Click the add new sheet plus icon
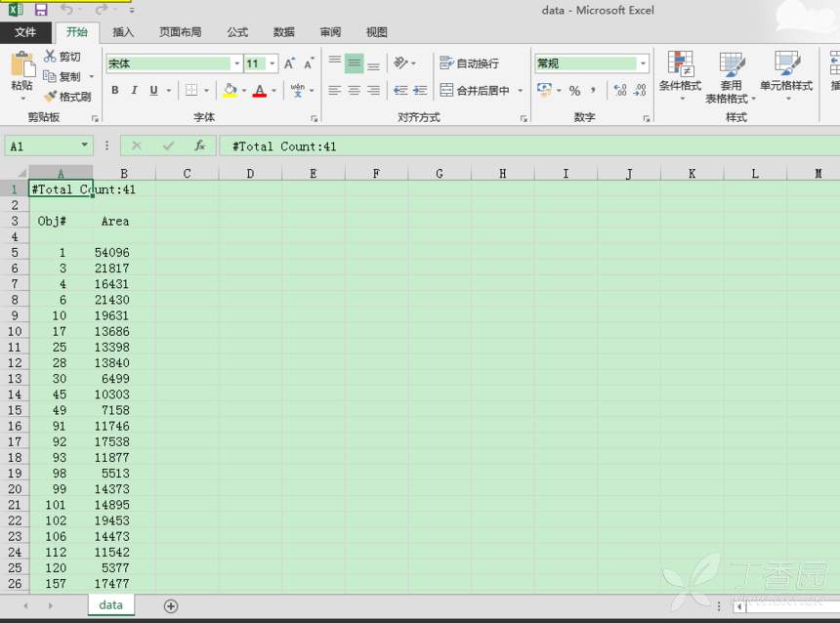The height and width of the screenshot is (623, 840). [x=171, y=605]
